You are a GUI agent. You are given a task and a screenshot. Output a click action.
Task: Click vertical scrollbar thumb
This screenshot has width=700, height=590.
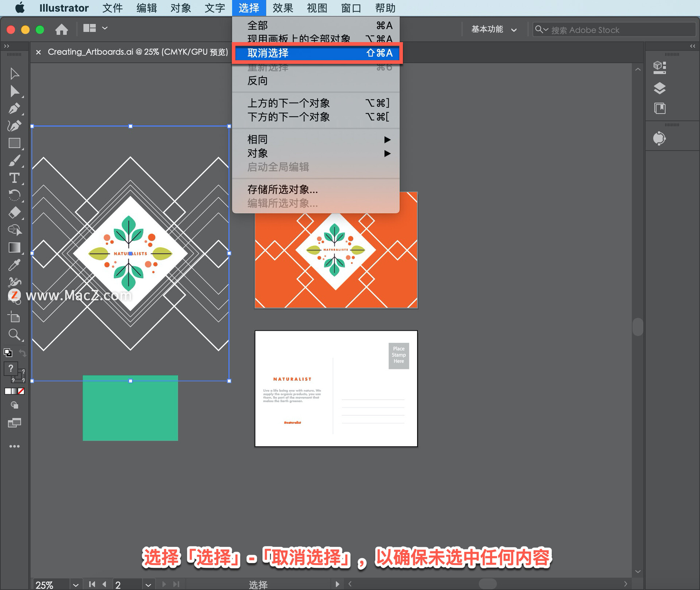pyautogui.click(x=638, y=327)
